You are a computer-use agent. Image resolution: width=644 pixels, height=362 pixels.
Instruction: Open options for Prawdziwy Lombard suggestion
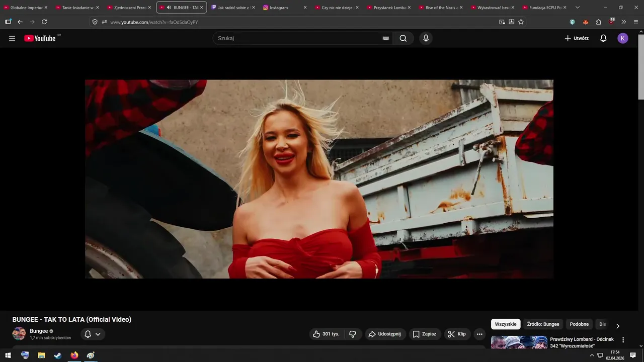point(623,340)
